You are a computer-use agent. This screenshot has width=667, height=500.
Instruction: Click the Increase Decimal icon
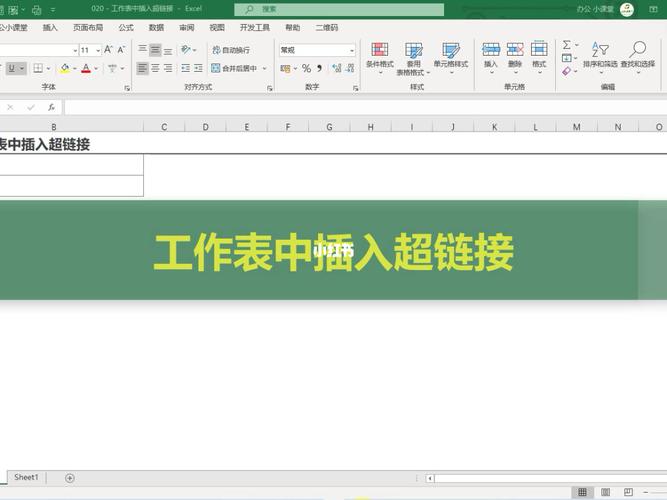click(x=336, y=68)
